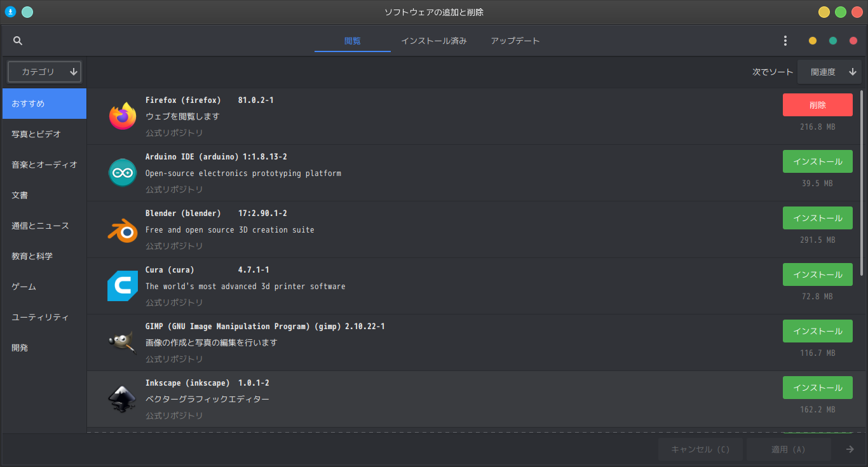The image size is (868, 467).
Task: Click the 216.8 MB size label
Action: coord(818,127)
